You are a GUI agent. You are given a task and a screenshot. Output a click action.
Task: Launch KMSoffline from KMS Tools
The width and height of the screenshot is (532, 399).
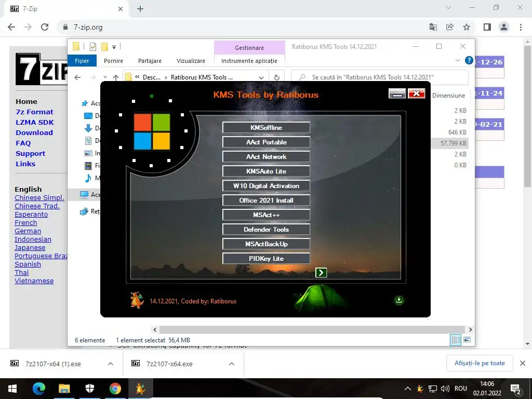266,128
